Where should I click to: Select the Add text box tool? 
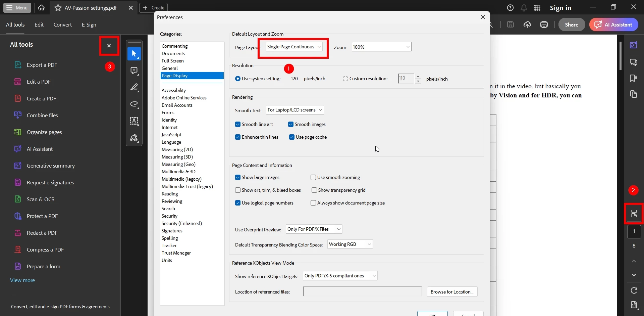pos(134,121)
